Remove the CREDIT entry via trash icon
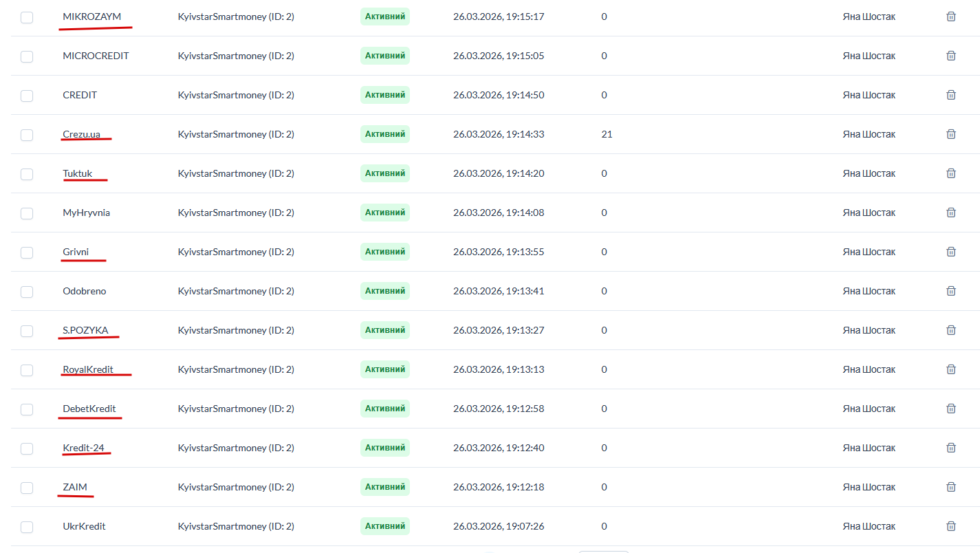Screen dimensions: 980x553 (x=951, y=95)
